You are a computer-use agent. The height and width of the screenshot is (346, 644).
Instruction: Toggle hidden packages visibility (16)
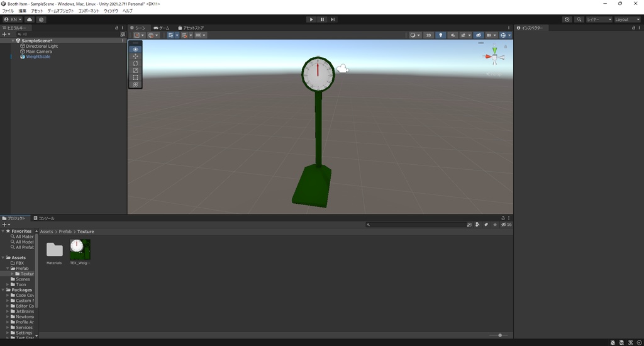tap(506, 225)
